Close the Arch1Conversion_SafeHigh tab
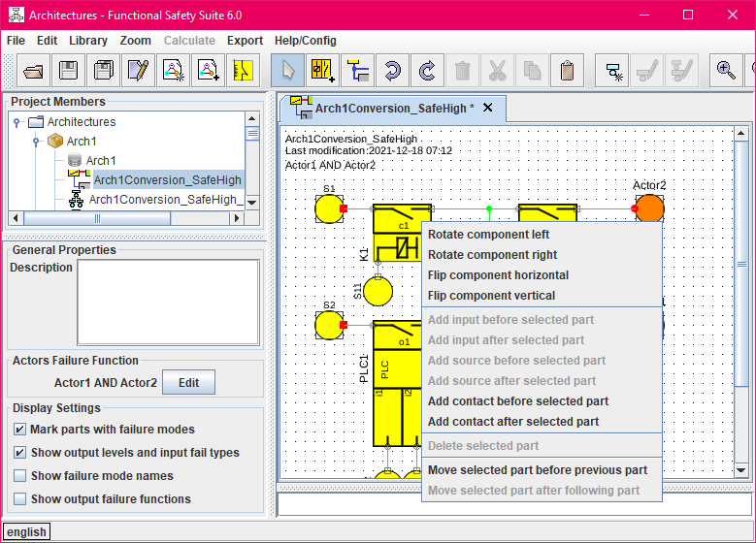The width and height of the screenshot is (756, 543). point(488,108)
